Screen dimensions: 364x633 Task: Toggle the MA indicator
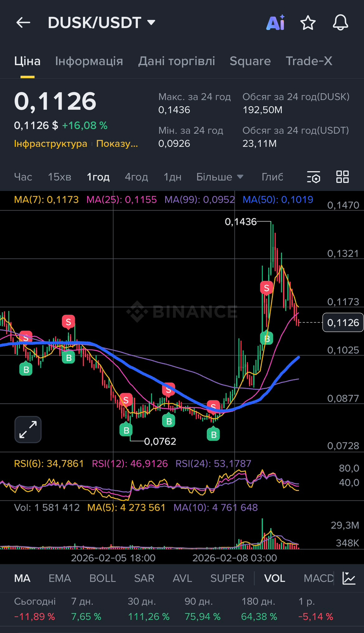point(22,578)
